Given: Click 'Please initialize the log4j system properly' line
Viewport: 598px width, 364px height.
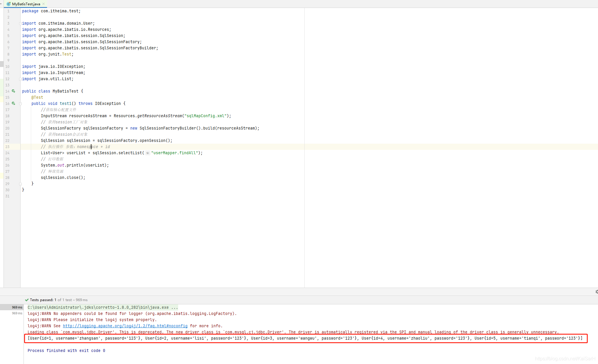Looking at the screenshot, I should click(x=92, y=320).
